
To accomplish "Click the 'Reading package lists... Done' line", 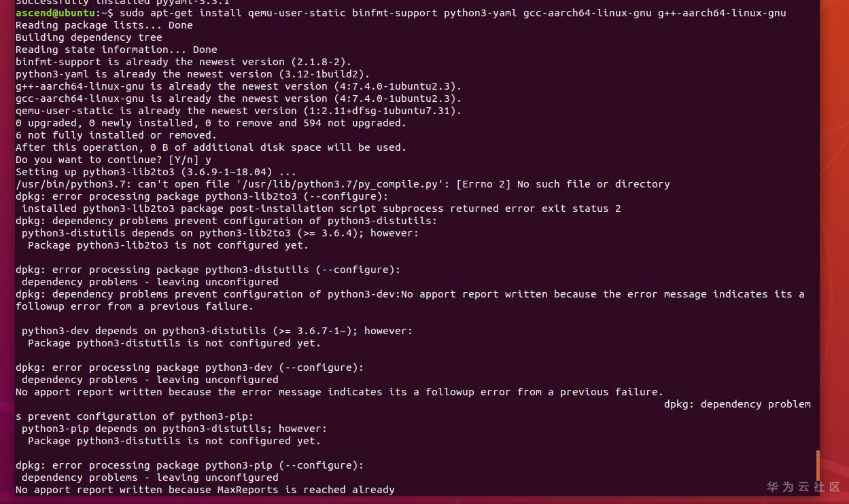I will [104, 25].
